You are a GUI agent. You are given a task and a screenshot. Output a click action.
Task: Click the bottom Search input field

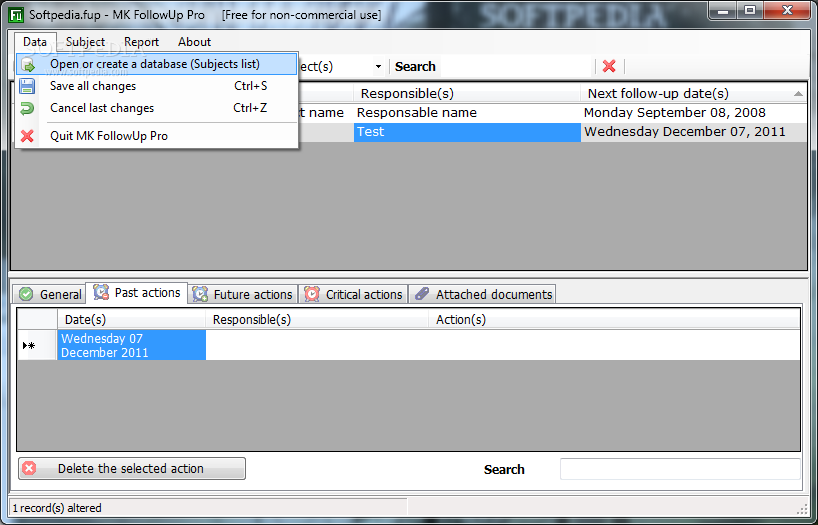680,469
